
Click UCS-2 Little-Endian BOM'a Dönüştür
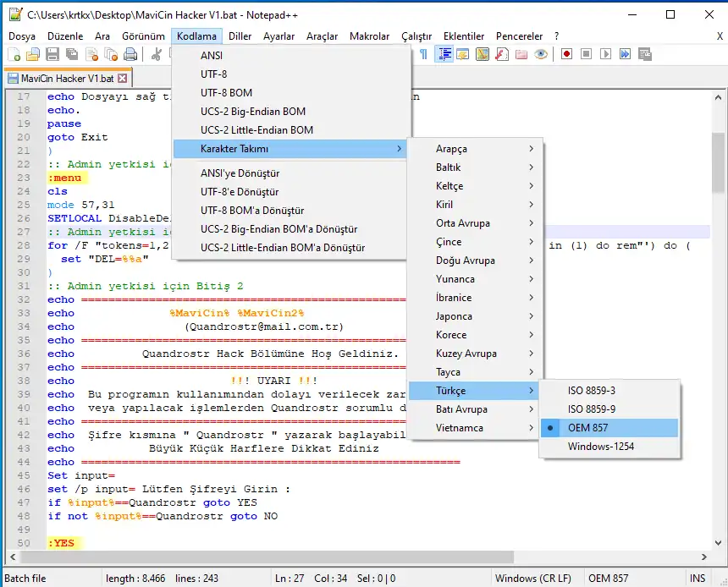pyautogui.click(x=290, y=248)
